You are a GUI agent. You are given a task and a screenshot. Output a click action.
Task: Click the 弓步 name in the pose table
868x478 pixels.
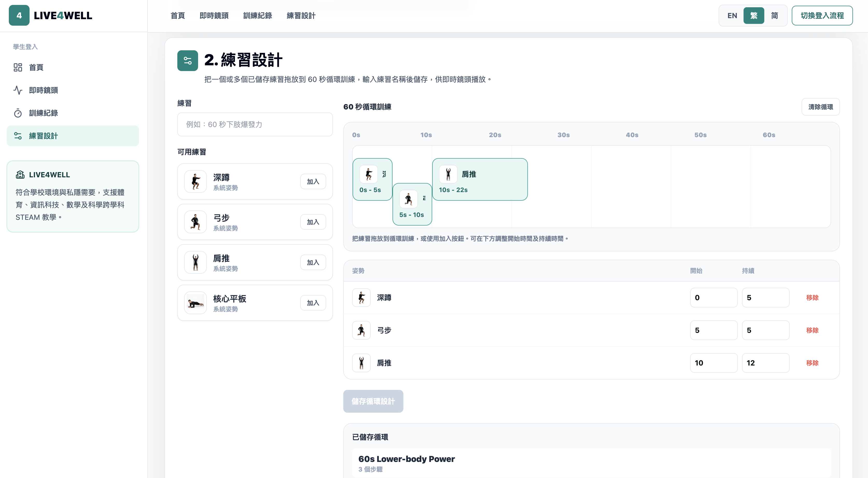[x=384, y=331]
